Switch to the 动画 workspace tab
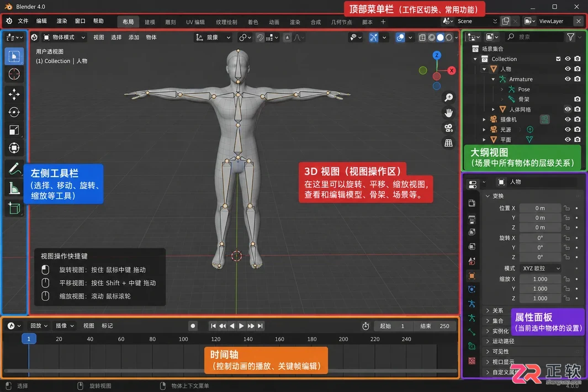The width and height of the screenshot is (588, 392). 274,22
